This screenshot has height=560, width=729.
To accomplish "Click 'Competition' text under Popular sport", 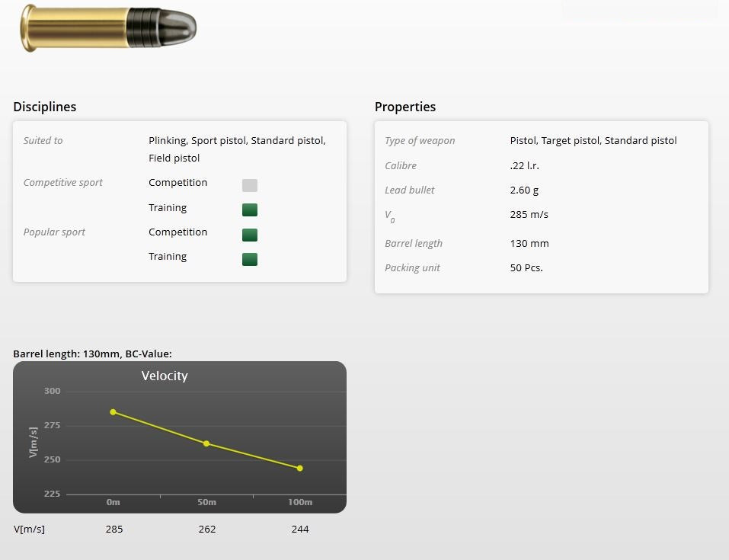I will coord(177,232).
